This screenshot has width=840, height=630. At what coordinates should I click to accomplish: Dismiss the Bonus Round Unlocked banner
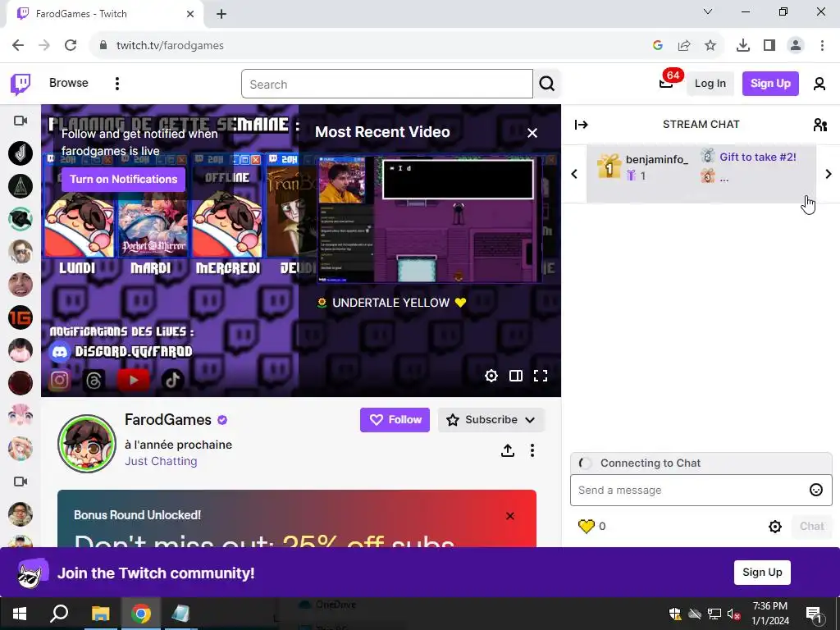pyautogui.click(x=510, y=516)
